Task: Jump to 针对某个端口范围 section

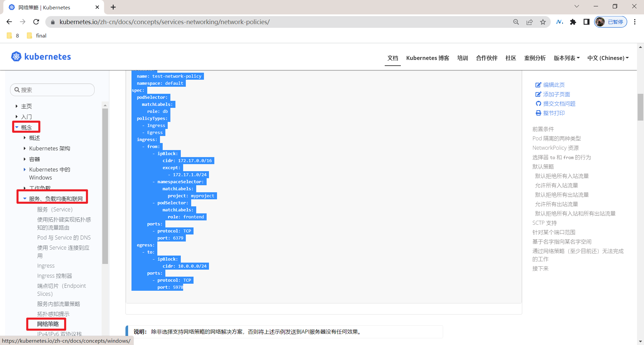Action: tap(554, 232)
